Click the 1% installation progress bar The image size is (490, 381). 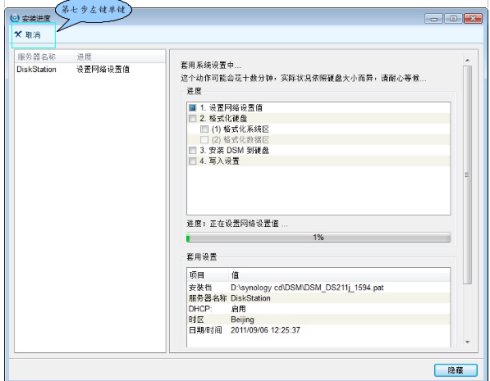(318, 238)
